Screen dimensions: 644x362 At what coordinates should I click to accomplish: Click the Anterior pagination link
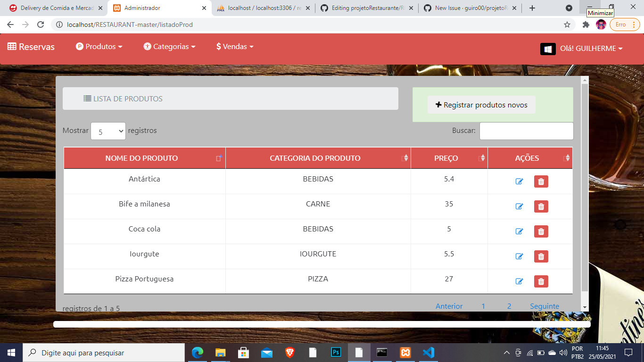tap(449, 306)
